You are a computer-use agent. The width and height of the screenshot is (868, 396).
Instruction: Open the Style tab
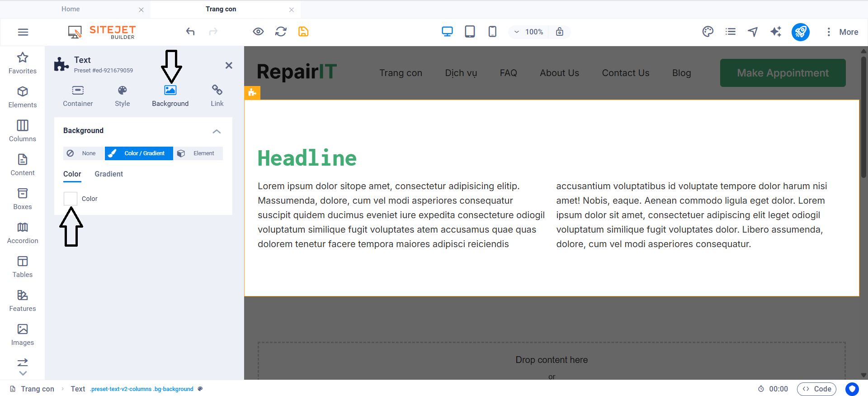click(122, 96)
